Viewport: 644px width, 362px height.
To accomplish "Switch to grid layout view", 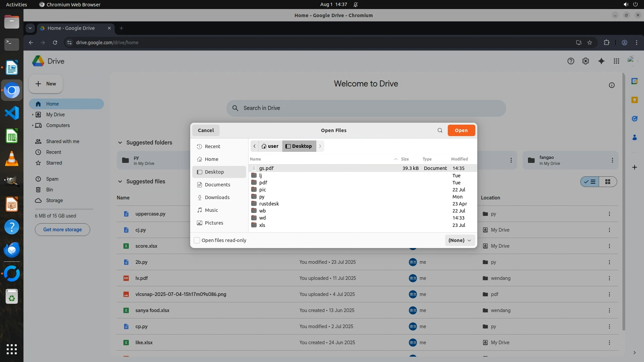I will coord(607,182).
